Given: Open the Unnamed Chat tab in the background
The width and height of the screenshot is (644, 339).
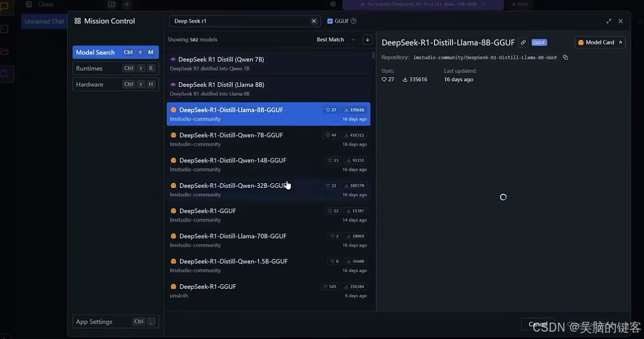Looking at the screenshot, I should (x=44, y=21).
